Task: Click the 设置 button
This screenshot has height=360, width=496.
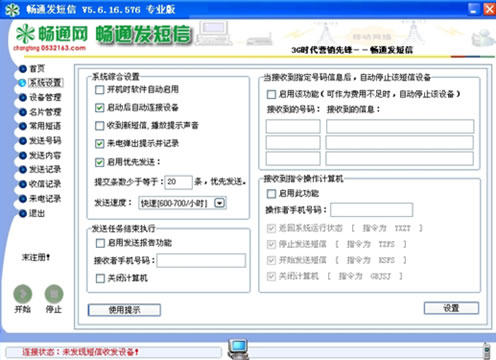Action: point(451,308)
